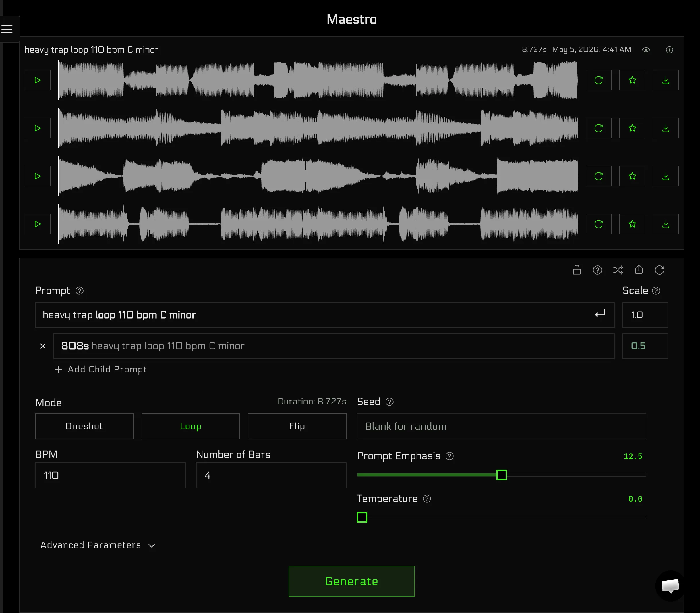Edit the main prompt scale value 1.0
This screenshot has width=700, height=613.
[x=645, y=315]
